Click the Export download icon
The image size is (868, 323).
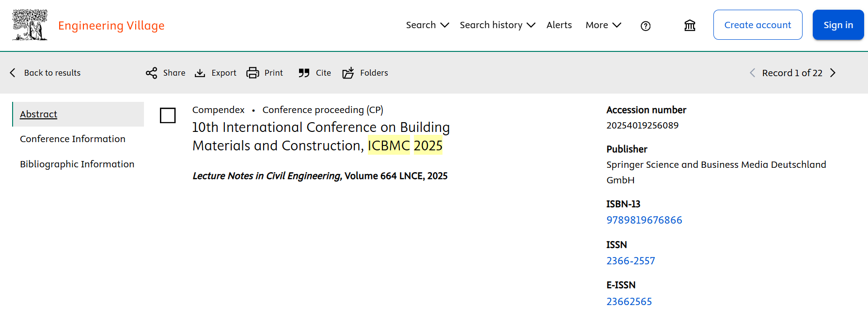pos(200,73)
